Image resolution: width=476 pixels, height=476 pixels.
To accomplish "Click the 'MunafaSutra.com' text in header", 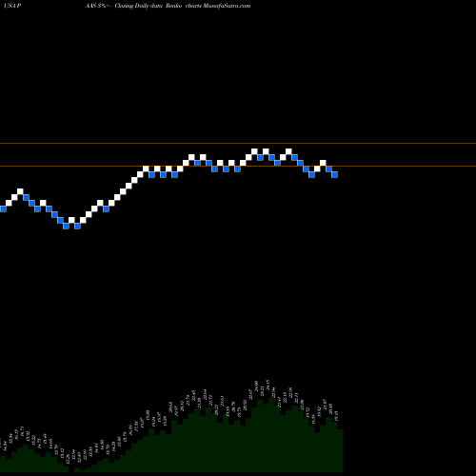I will coord(227,6).
